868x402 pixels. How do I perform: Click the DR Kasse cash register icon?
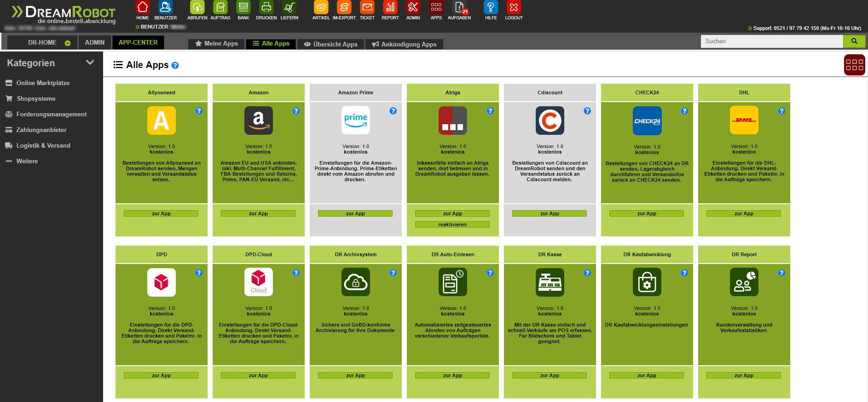pos(550,282)
